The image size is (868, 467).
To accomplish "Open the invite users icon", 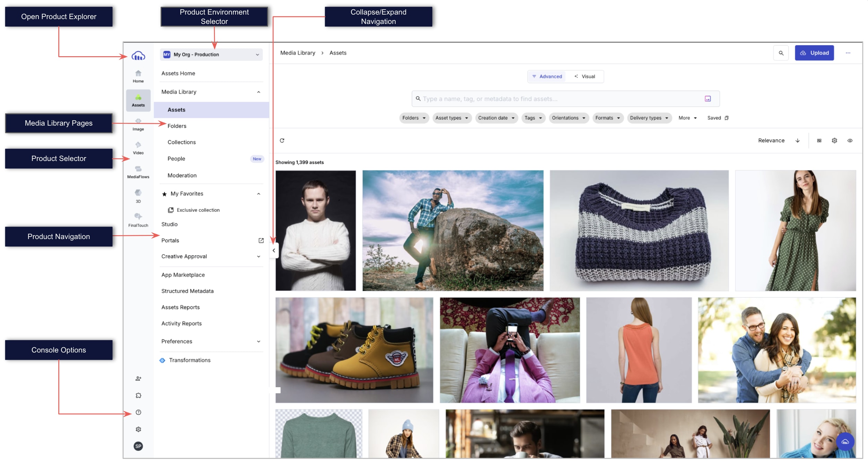I will [x=138, y=378].
